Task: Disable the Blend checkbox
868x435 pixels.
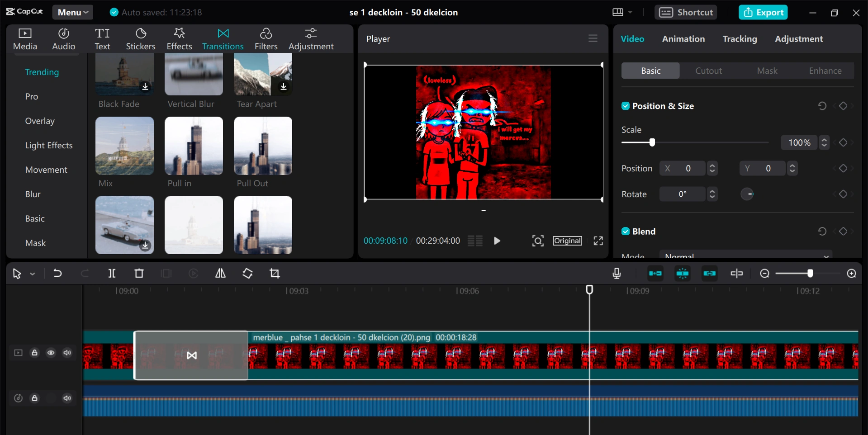Action: click(626, 232)
